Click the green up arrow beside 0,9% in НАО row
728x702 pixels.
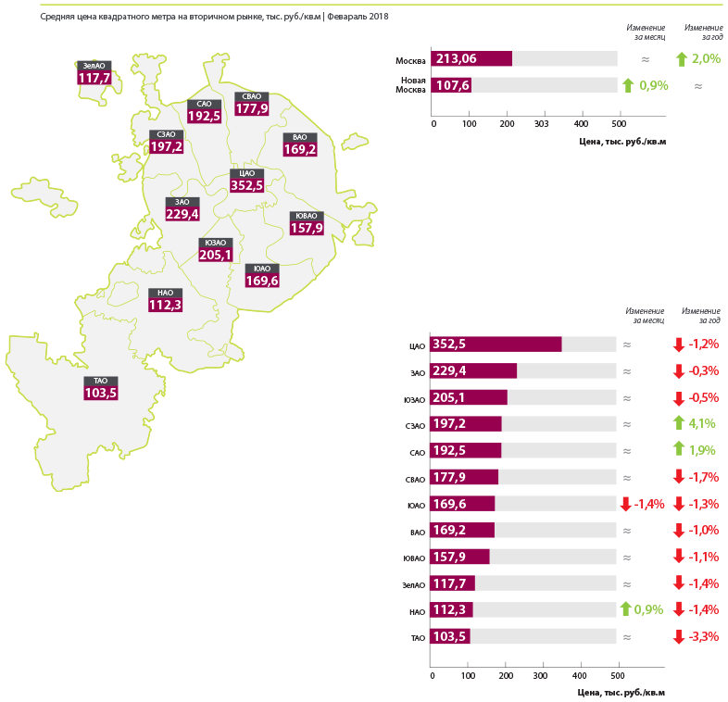pos(625,609)
